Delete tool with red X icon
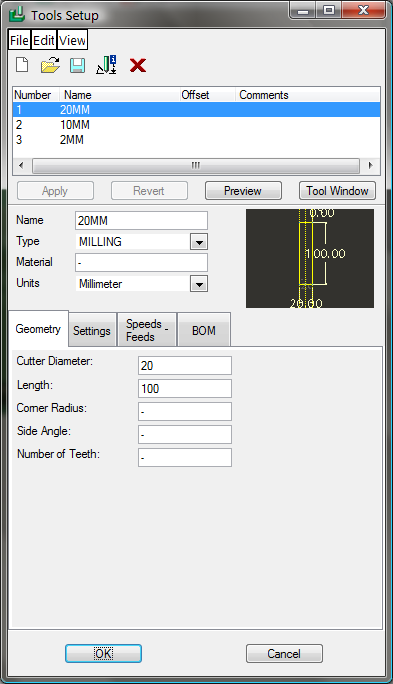Screen dimensions: 393x684 tap(137, 65)
